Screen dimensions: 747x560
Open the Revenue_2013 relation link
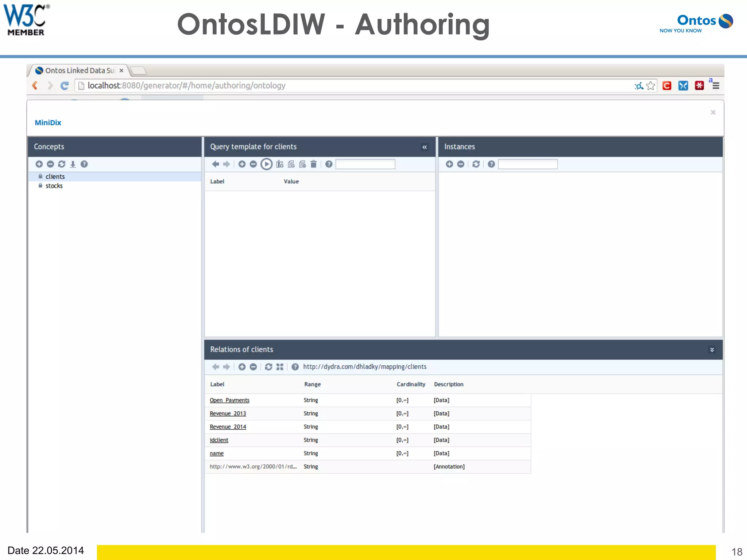click(x=228, y=413)
